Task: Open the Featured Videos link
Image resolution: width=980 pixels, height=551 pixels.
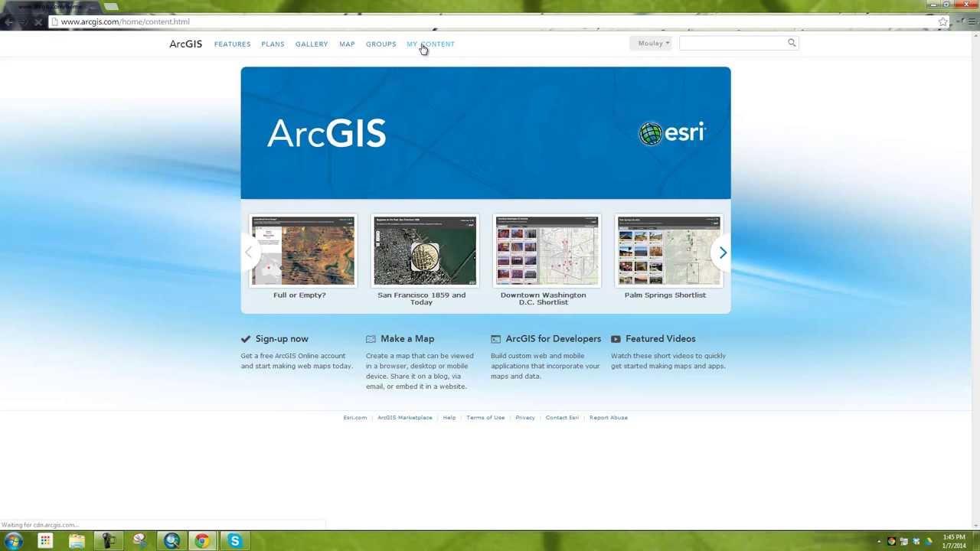Action: click(660, 338)
